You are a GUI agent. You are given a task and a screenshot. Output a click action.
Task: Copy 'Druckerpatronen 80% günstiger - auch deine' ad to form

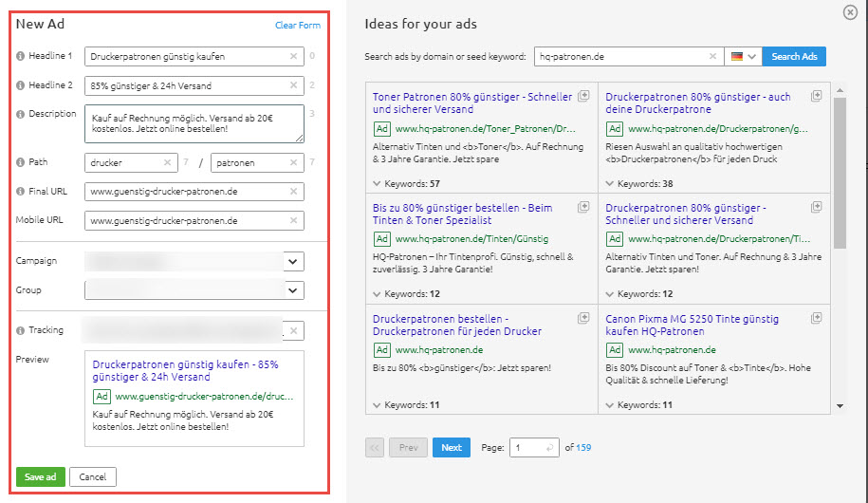click(817, 96)
